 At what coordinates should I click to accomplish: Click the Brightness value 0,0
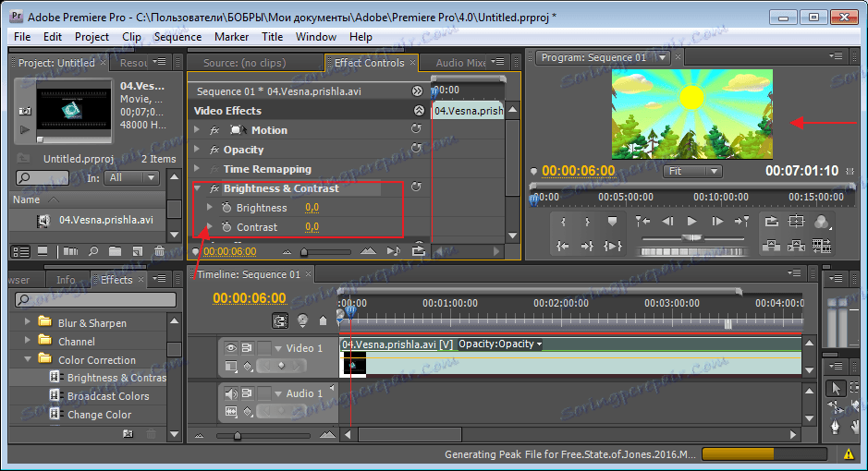click(x=312, y=208)
